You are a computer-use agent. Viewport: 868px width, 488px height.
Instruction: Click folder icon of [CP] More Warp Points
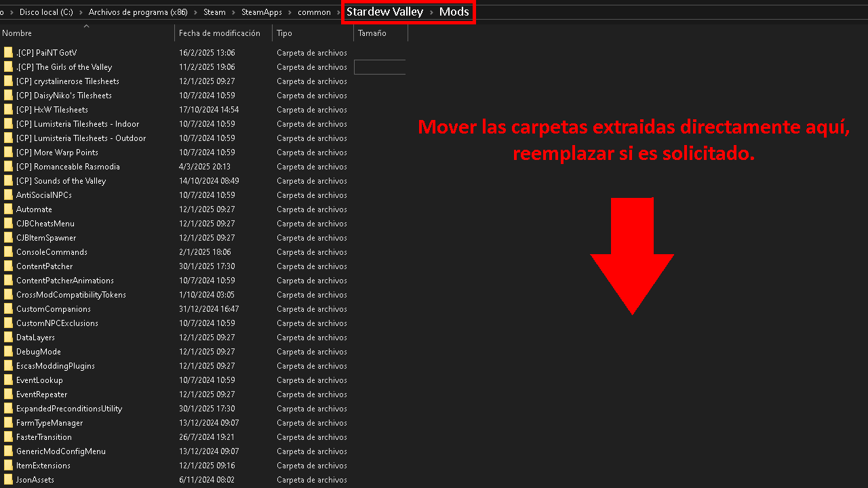coord(8,152)
